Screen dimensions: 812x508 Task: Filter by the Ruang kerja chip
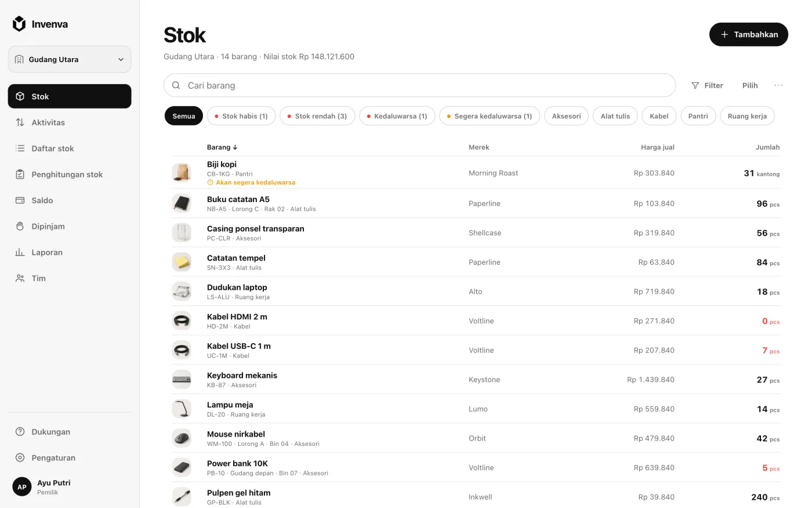click(747, 116)
